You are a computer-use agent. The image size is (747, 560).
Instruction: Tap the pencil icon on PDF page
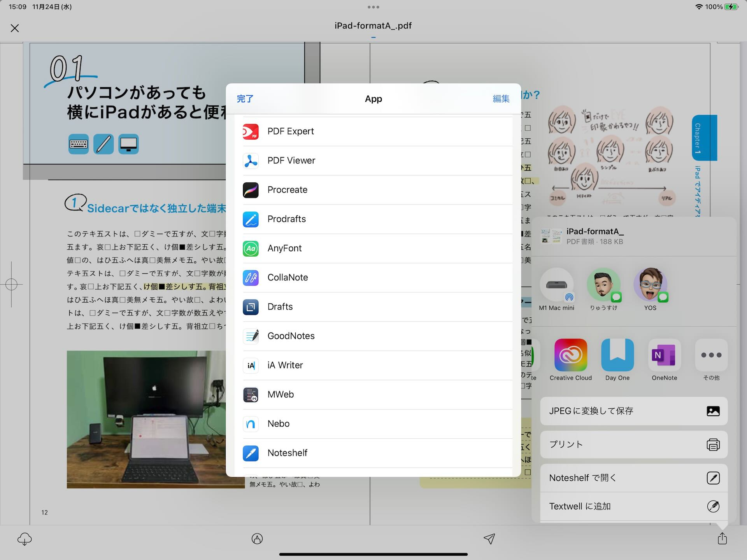pos(103,144)
